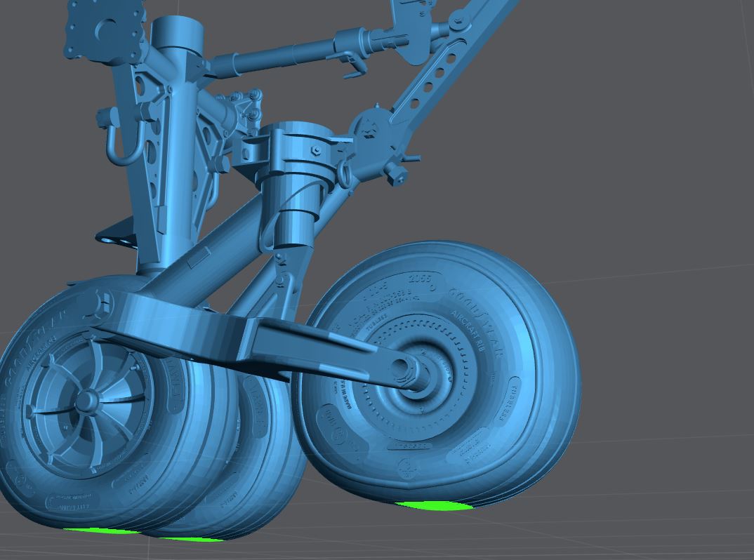The width and height of the screenshot is (754, 560).
Task: Click the TUBELESS oval label on right tire
Action: point(513,402)
